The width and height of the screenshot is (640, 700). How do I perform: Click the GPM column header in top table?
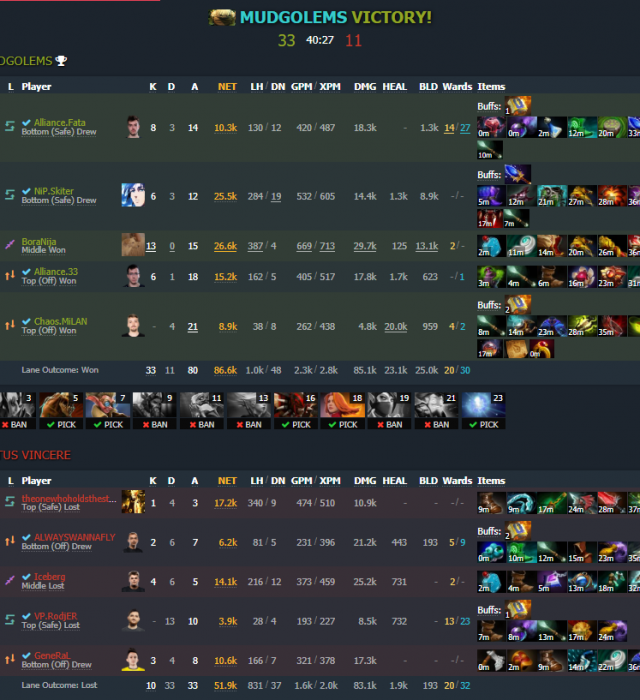(301, 87)
